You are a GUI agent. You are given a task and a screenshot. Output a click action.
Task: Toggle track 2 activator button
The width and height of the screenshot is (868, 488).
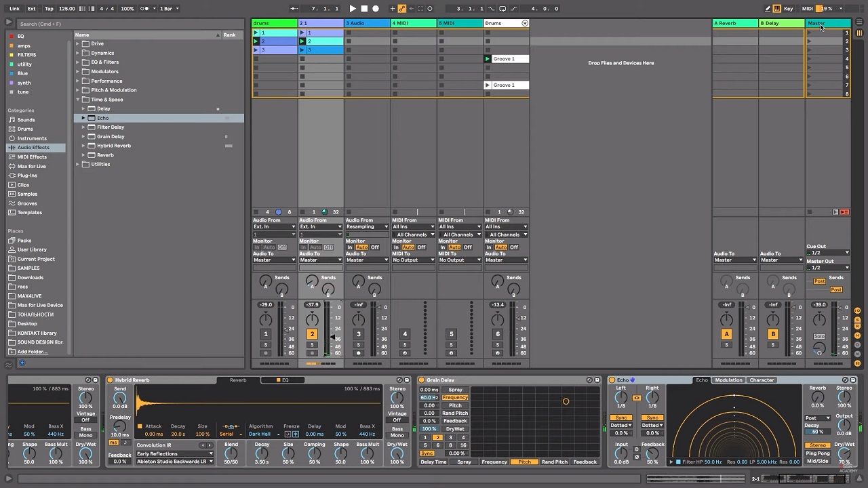312,334
